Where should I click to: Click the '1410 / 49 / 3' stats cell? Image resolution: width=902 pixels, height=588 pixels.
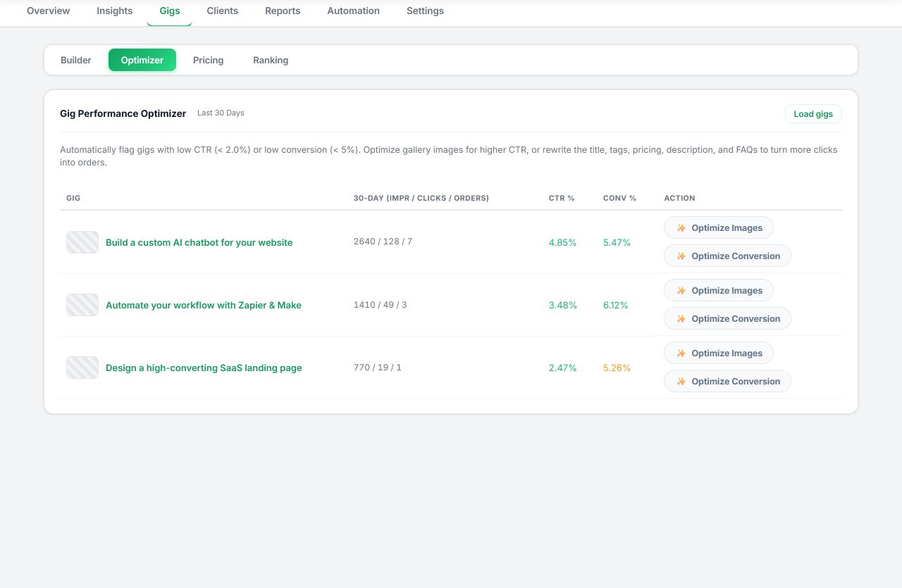(381, 305)
